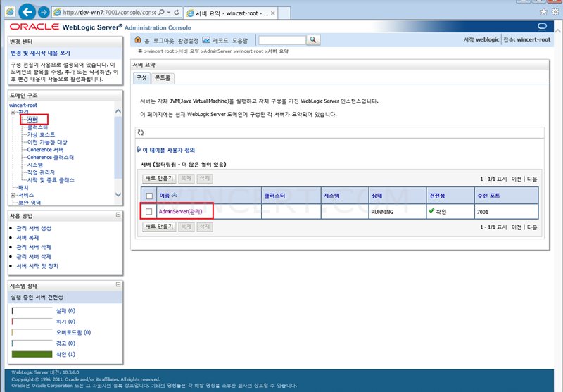The height and width of the screenshot is (392, 563).
Task: Open the 서버 시작 및 정지 link
Action: (x=37, y=266)
